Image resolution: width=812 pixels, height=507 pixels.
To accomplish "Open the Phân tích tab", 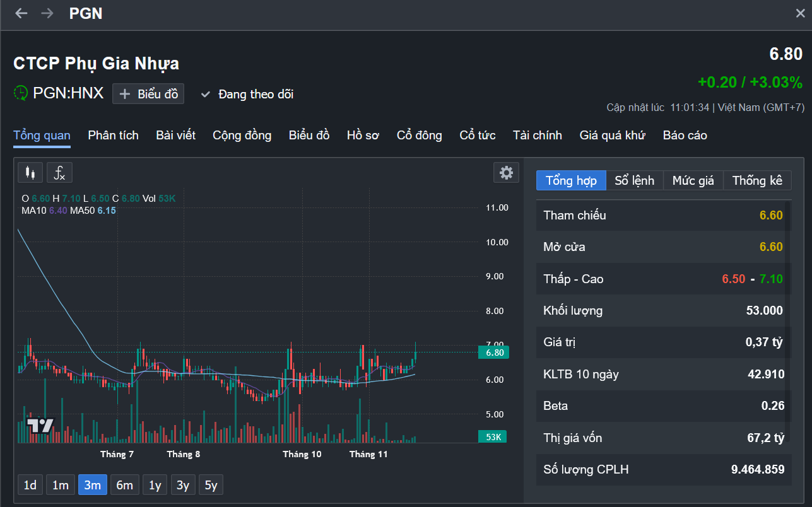I will pos(114,135).
